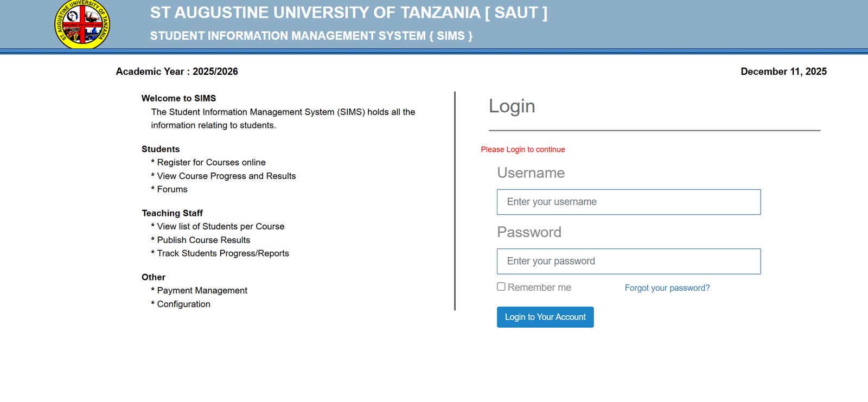Click the Academic Year 2025/2026 text
This screenshot has width=868, height=402.
[177, 72]
